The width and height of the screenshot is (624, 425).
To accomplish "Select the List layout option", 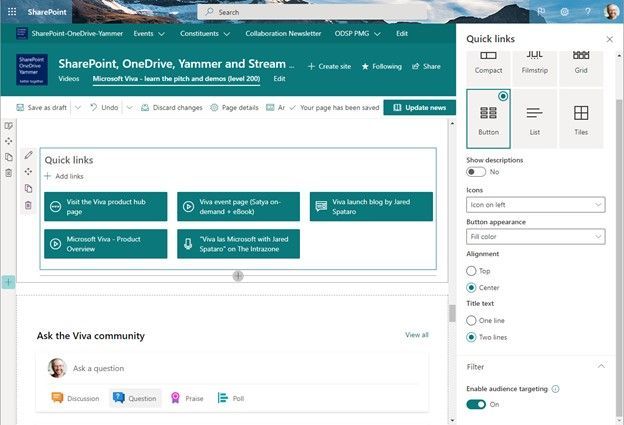I will click(534, 119).
